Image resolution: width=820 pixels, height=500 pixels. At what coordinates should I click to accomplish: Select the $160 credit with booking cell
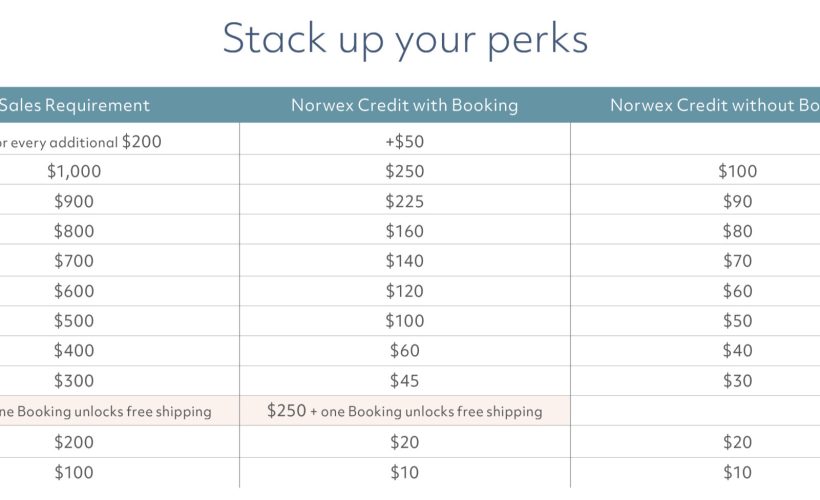[405, 231]
